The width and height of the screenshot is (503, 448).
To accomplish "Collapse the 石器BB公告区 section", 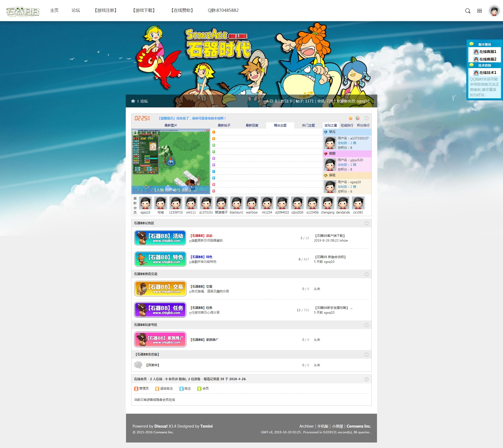I will point(367,223).
